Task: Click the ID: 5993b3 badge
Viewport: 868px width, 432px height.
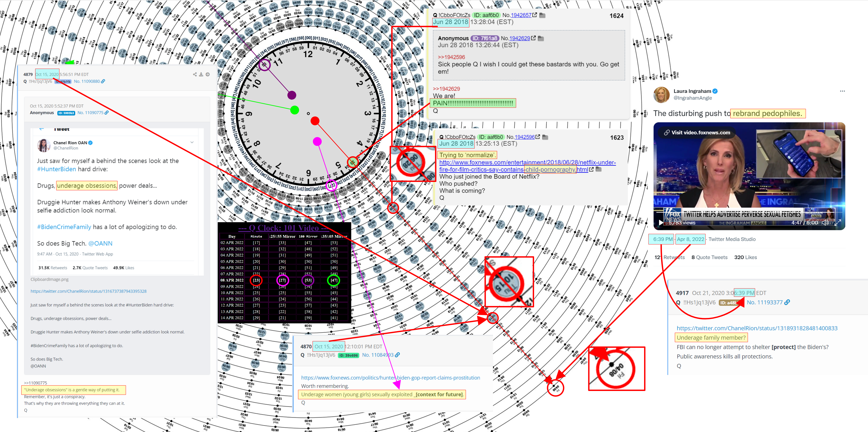Action: click(66, 113)
